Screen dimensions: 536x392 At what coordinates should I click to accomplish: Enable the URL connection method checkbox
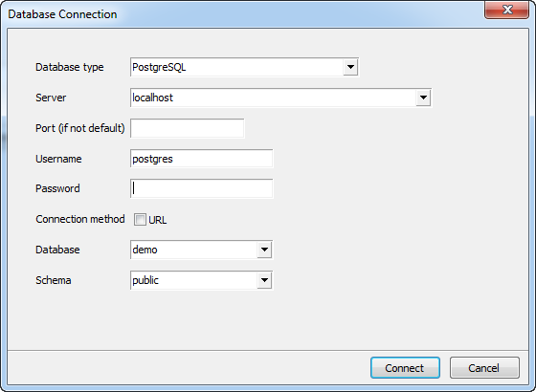tap(140, 220)
